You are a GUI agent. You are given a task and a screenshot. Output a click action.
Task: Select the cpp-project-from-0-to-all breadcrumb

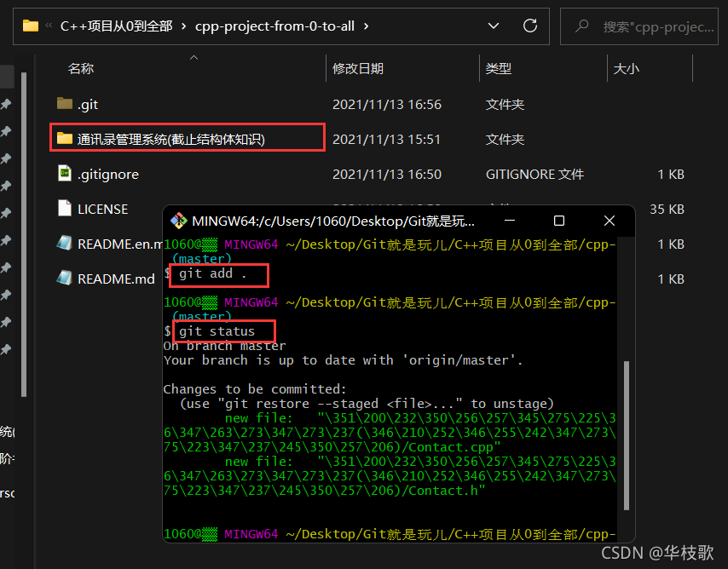pyautogui.click(x=274, y=26)
